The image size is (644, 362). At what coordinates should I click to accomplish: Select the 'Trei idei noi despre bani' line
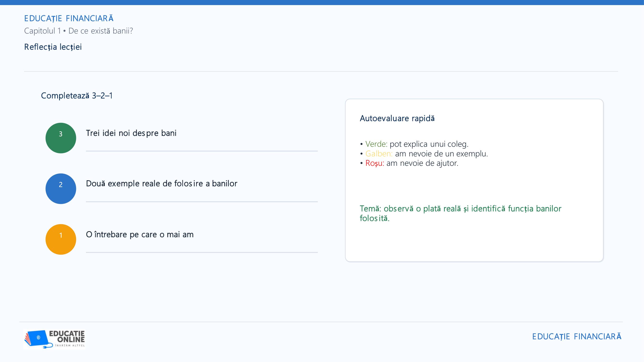point(131,133)
